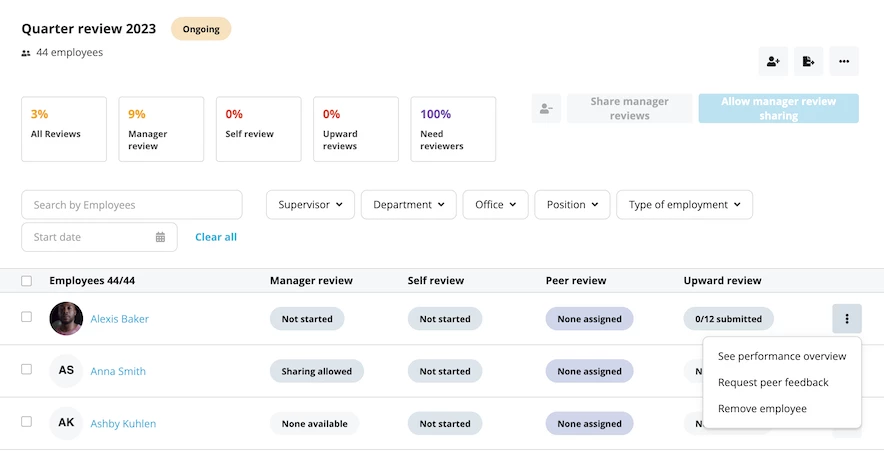884x451 pixels.
Task: Choose See performance overview menu item
Action: pyautogui.click(x=782, y=356)
